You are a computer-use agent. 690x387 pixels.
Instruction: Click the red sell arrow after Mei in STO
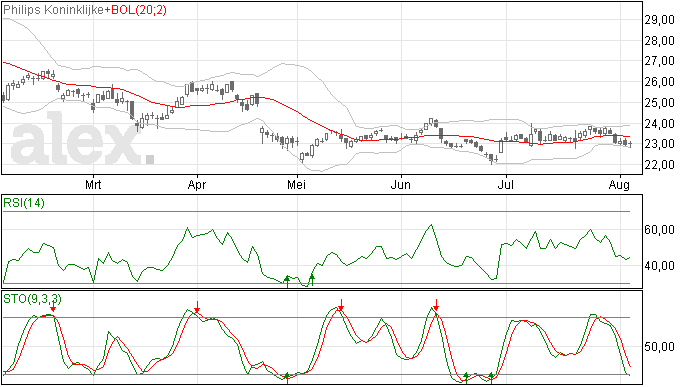tap(341, 305)
